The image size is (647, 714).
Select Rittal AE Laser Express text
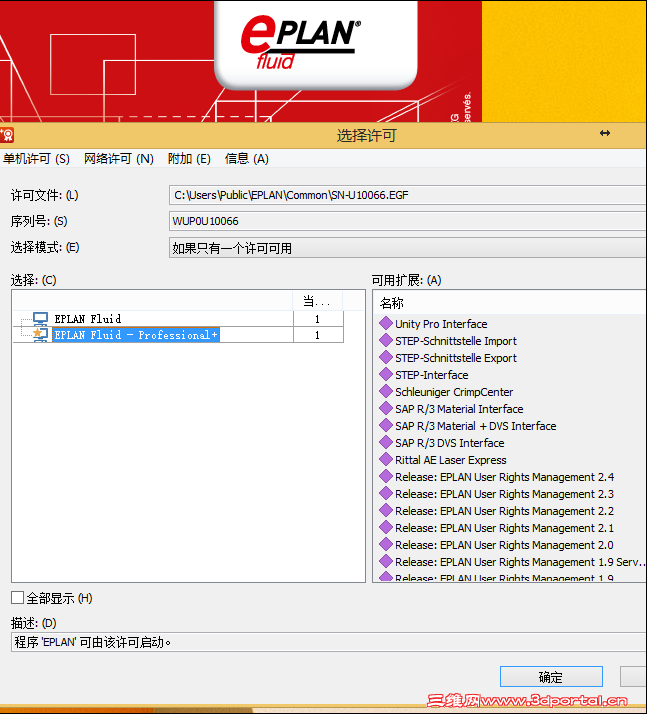(451, 460)
